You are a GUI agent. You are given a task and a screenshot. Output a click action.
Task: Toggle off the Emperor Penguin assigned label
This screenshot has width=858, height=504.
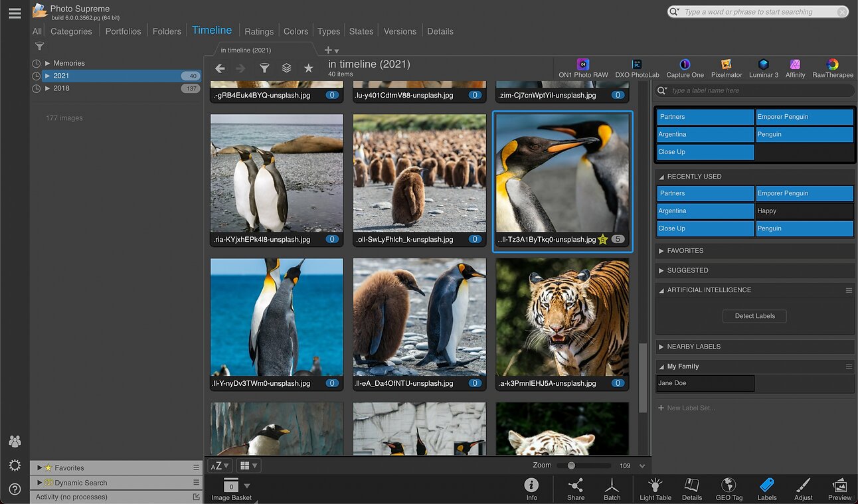click(x=804, y=117)
